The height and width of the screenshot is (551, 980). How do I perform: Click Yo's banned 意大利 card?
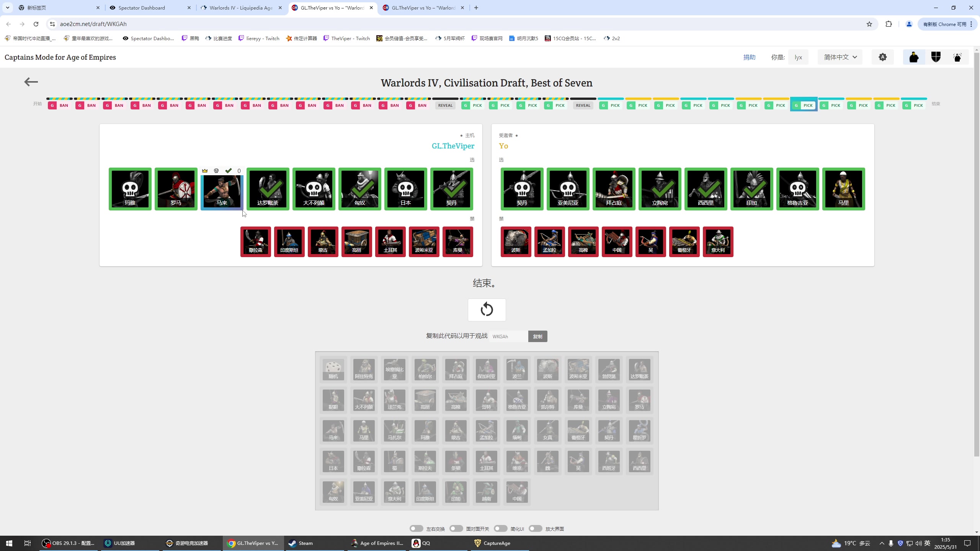click(x=718, y=242)
